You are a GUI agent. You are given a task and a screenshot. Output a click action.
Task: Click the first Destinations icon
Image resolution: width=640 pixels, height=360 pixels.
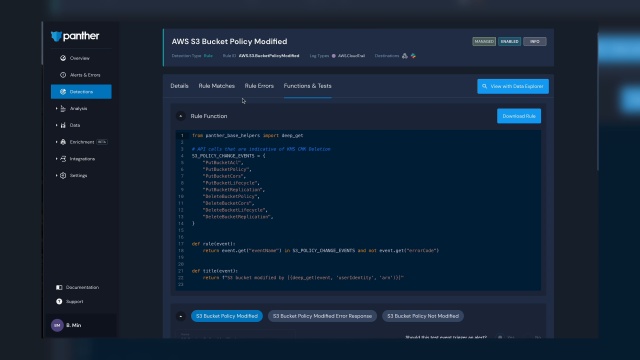tap(404, 56)
